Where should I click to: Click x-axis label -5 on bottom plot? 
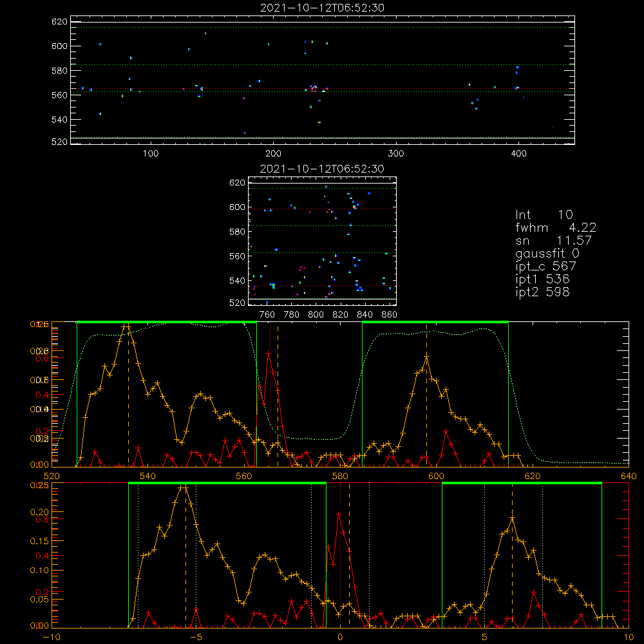pos(196,638)
